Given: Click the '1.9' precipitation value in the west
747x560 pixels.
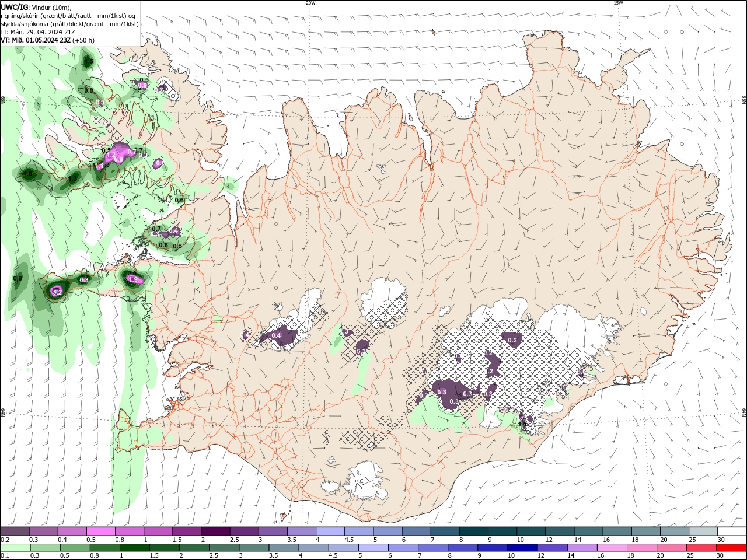Looking at the screenshot, I should tap(133, 279).
